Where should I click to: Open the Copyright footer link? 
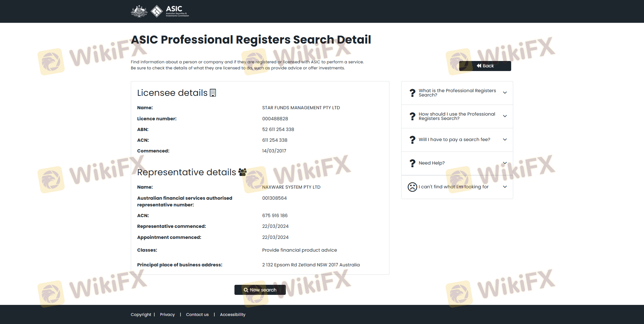[x=141, y=315]
